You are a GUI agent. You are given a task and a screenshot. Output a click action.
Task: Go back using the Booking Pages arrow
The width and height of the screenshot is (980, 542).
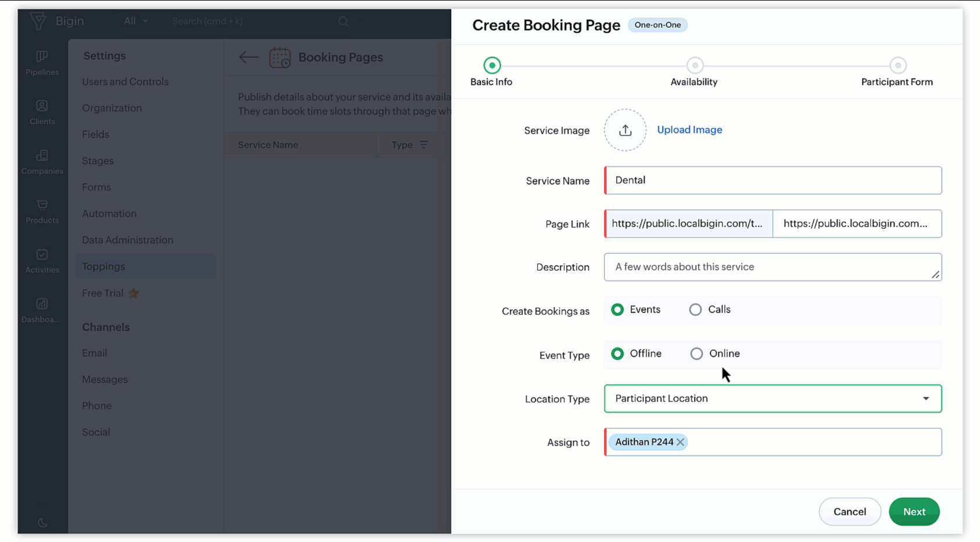(248, 57)
